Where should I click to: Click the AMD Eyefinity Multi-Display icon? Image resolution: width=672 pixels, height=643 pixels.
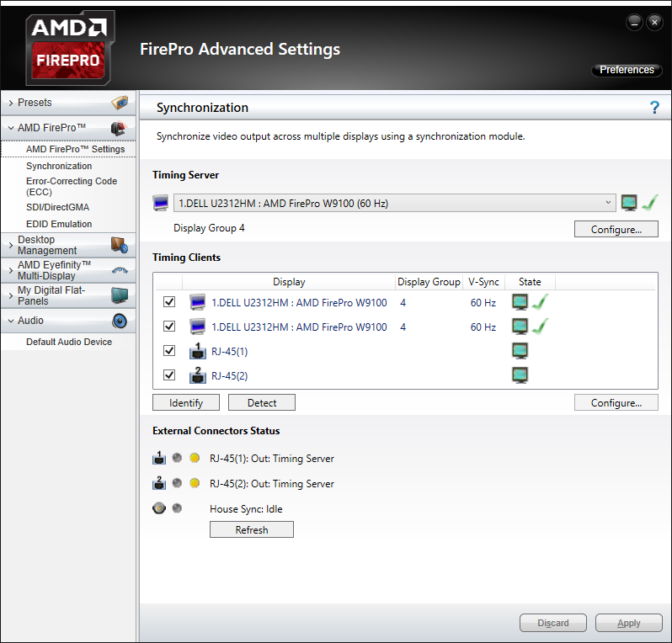[120, 270]
